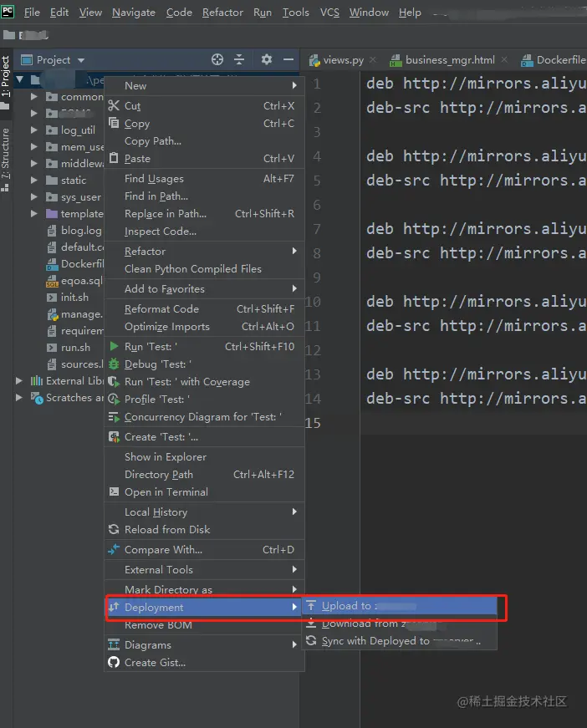This screenshot has height=728, width=587.
Task: Choose Optimize Imports
Action: point(204,327)
